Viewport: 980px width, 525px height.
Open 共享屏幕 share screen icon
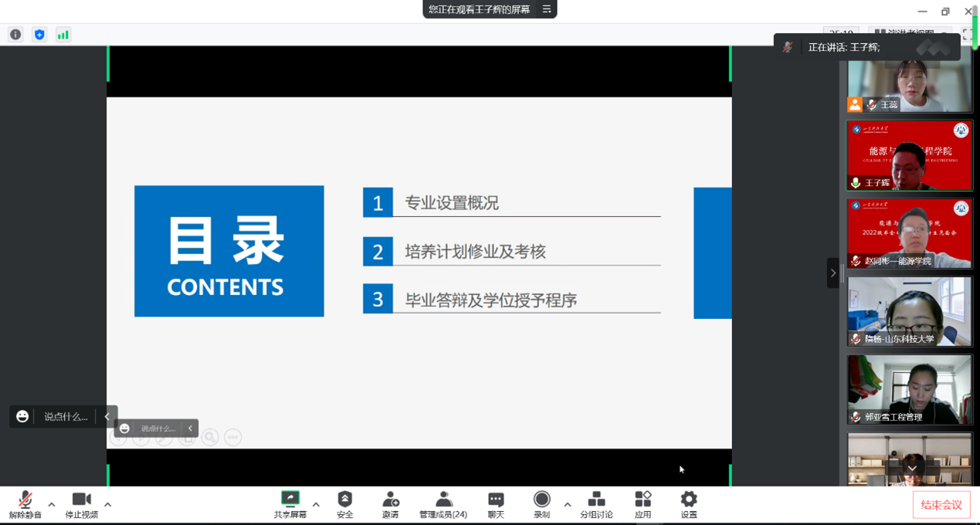[x=290, y=504]
